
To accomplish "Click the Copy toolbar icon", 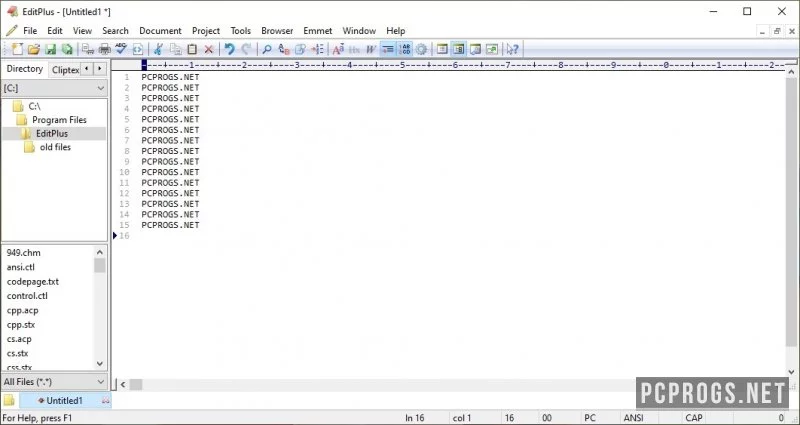I will (x=176, y=49).
